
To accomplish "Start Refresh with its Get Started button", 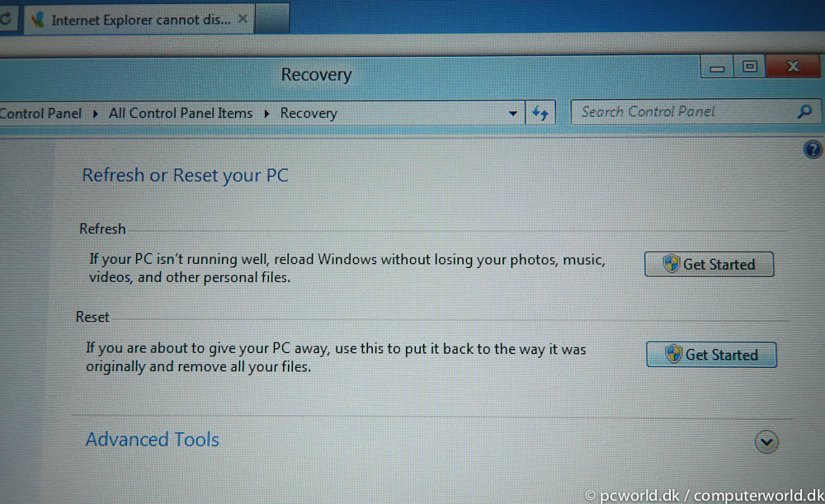I will click(x=709, y=264).
